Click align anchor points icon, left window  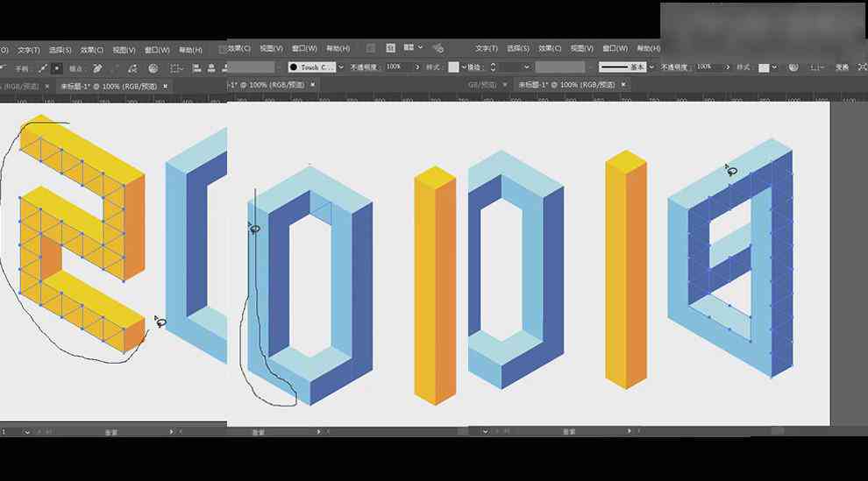click(x=176, y=68)
